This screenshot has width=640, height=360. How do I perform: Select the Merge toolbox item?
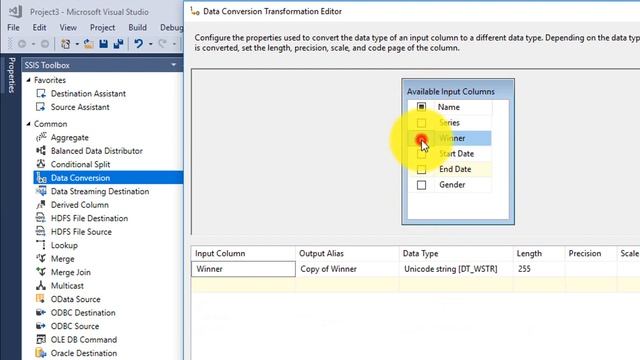[x=62, y=259]
